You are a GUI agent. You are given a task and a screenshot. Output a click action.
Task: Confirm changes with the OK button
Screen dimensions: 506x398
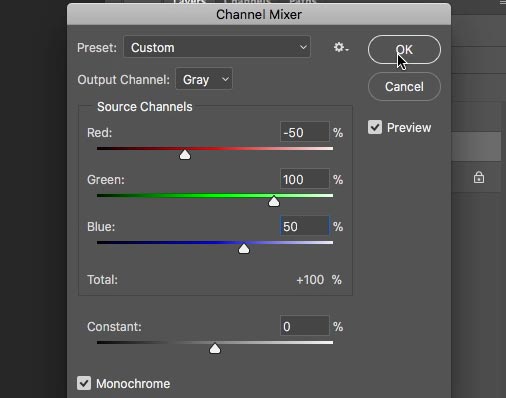(404, 50)
